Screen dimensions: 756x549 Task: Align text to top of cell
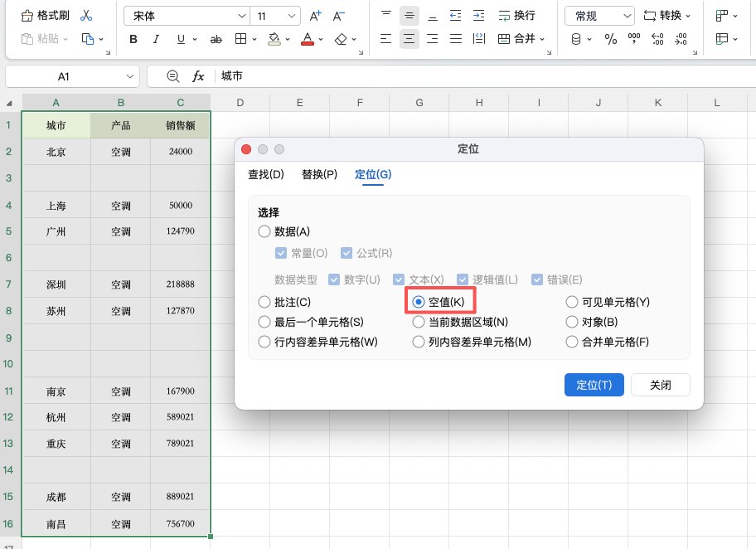[386, 16]
